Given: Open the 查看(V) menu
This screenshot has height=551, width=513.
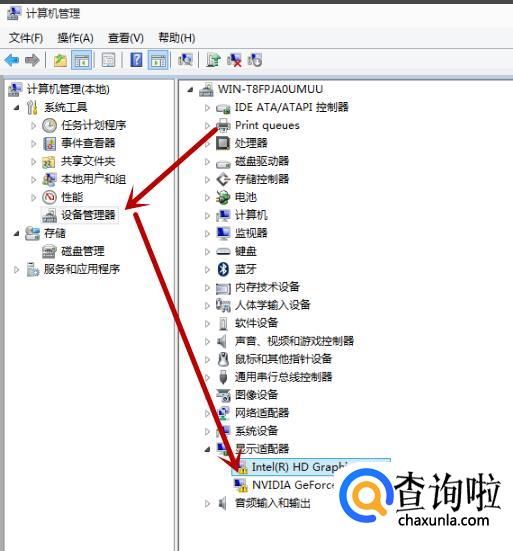Looking at the screenshot, I should coord(126,38).
